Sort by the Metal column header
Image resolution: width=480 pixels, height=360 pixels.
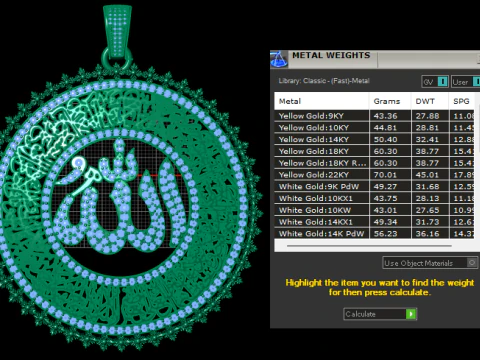[x=322, y=101]
